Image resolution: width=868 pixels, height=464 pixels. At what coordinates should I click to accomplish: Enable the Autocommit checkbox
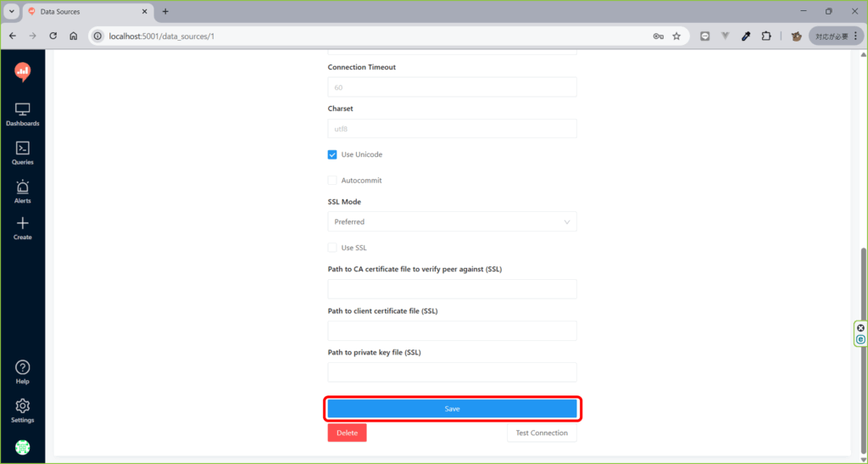[x=332, y=181]
